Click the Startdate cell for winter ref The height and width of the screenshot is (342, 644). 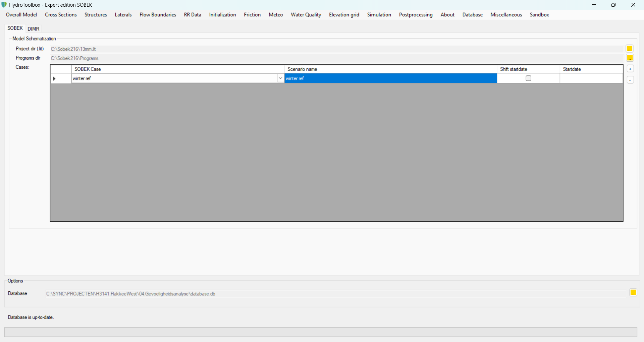(x=591, y=78)
